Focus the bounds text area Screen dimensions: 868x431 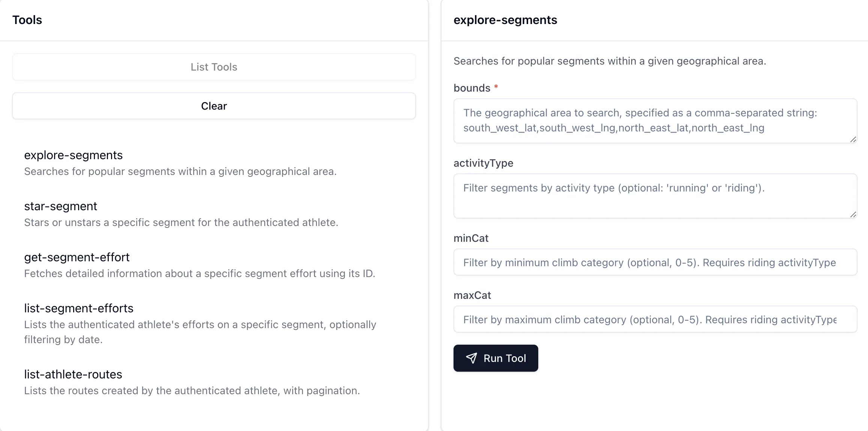tap(655, 121)
